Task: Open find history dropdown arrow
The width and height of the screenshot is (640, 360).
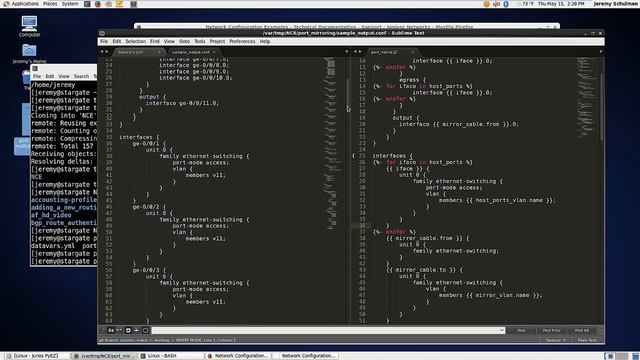Action: coord(502,330)
